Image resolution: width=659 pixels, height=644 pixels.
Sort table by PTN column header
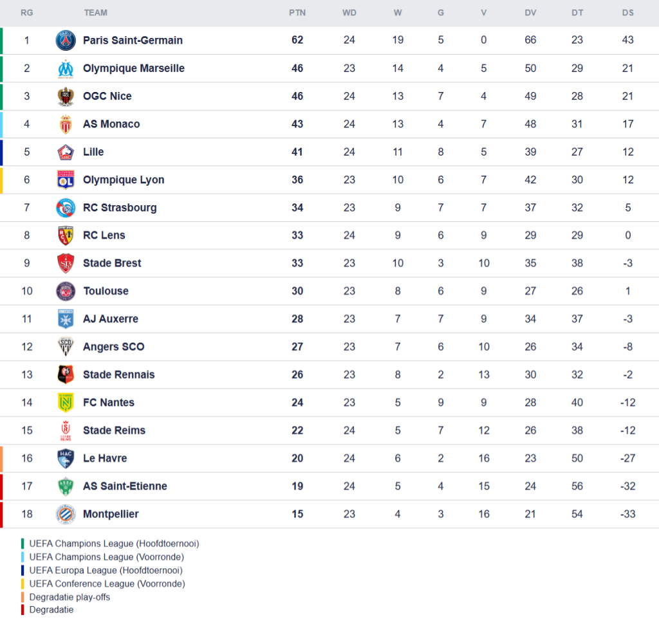(297, 13)
